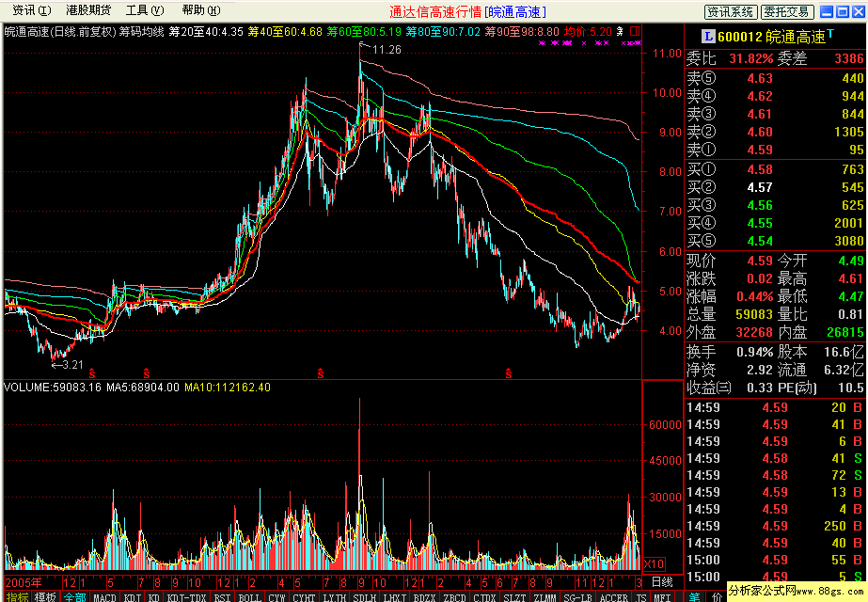The width and height of the screenshot is (868, 602).
Task: Select the 指标 tab at bottom
Action: (18, 597)
